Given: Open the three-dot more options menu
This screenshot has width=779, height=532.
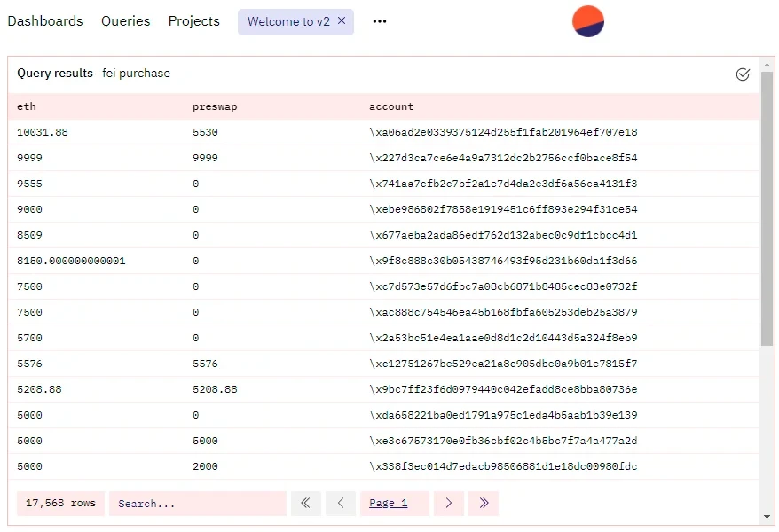Looking at the screenshot, I should coord(380,21).
